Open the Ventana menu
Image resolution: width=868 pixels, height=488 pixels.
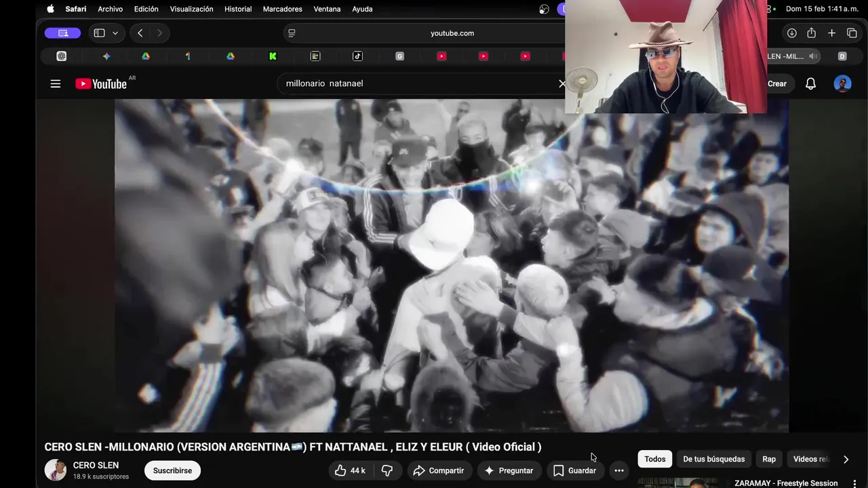(x=327, y=9)
